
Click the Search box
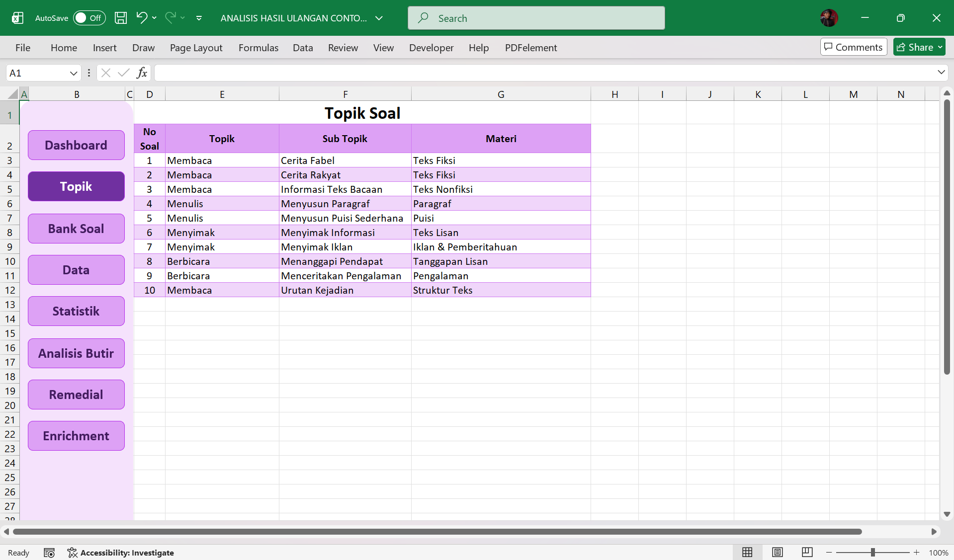[x=536, y=18]
